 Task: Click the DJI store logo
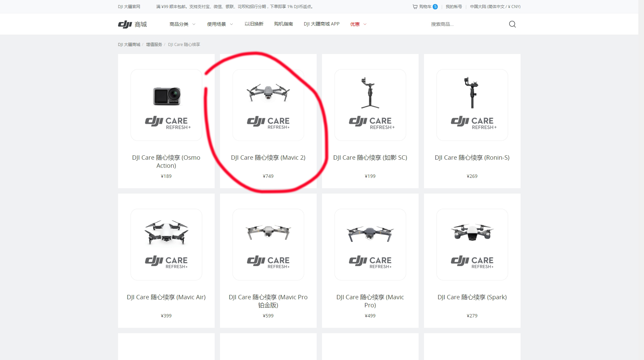click(132, 24)
